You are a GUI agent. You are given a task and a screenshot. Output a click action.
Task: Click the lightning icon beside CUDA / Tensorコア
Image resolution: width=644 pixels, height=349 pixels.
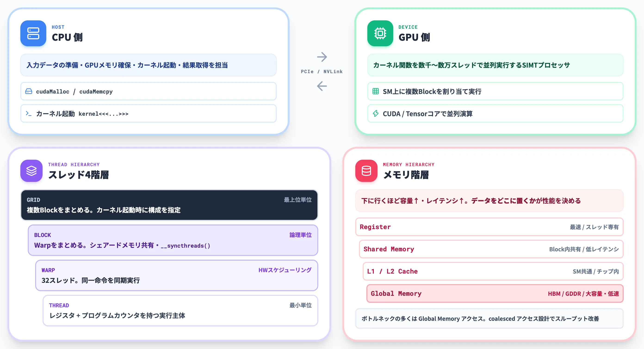[375, 114]
